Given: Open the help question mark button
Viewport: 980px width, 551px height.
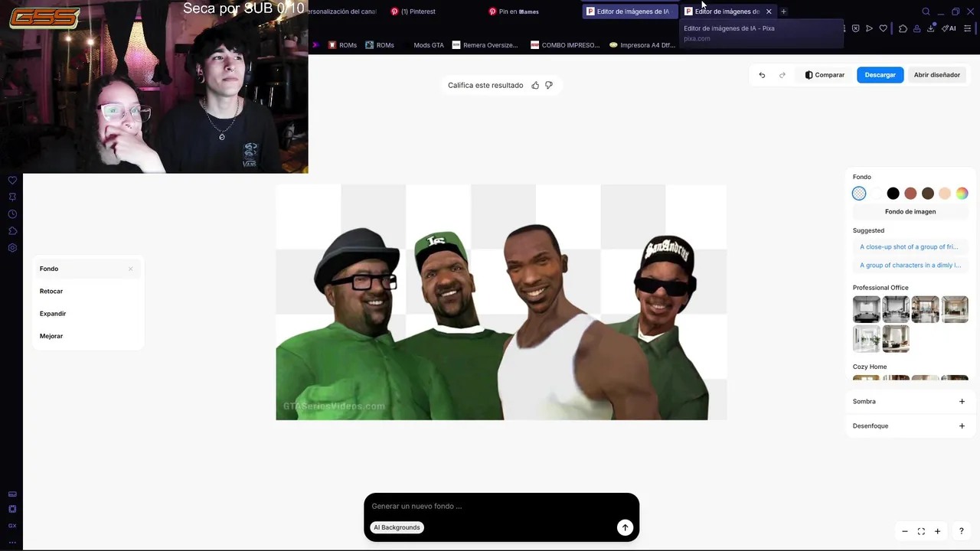Looking at the screenshot, I should click(x=962, y=531).
